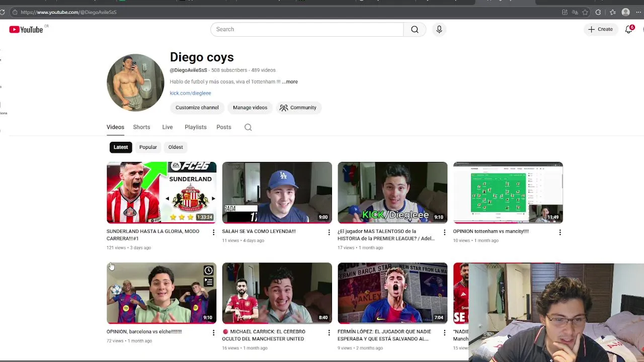This screenshot has width=644, height=362.
Task: Activate voice search microphone
Action: tap(439, 29)
